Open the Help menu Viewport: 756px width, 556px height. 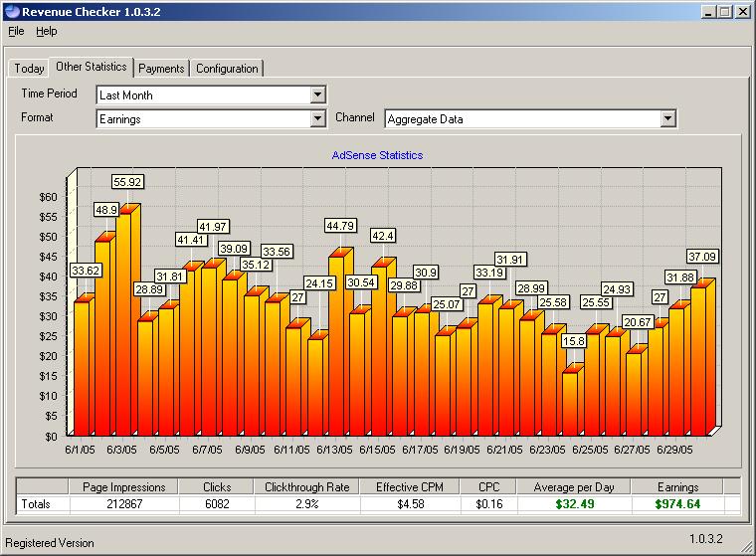[47, 32]
